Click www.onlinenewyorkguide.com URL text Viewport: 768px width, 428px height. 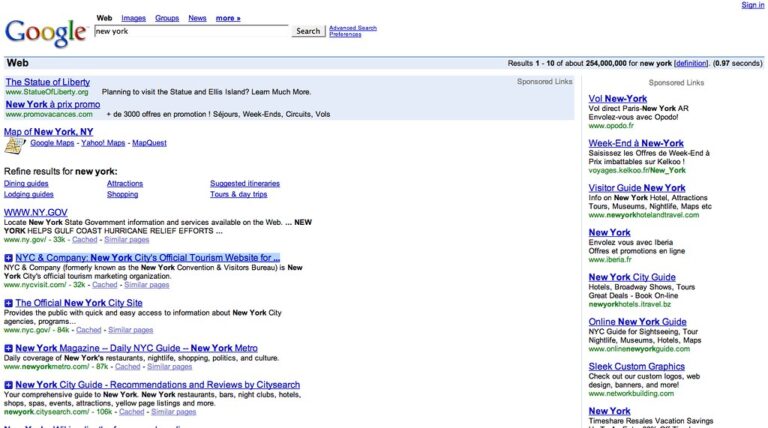[639, 349]
